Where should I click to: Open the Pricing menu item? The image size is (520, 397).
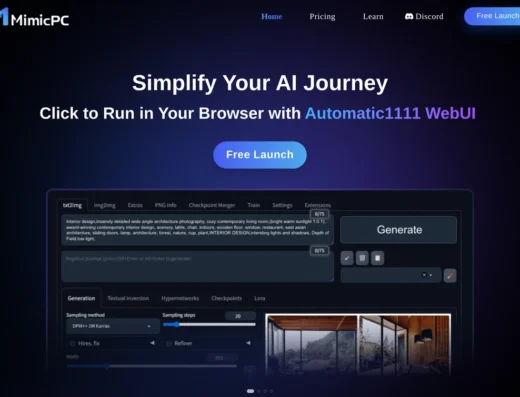(x=322, y=17)
